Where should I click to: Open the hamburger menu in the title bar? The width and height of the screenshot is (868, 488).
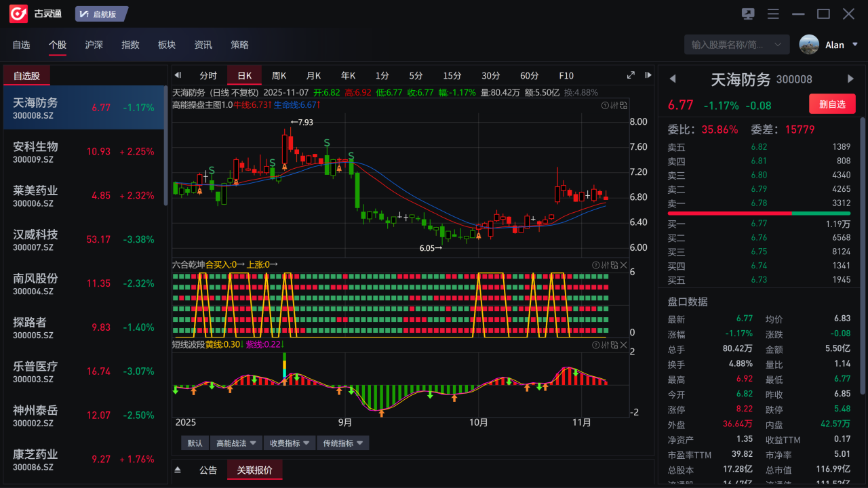pos(772,13)
